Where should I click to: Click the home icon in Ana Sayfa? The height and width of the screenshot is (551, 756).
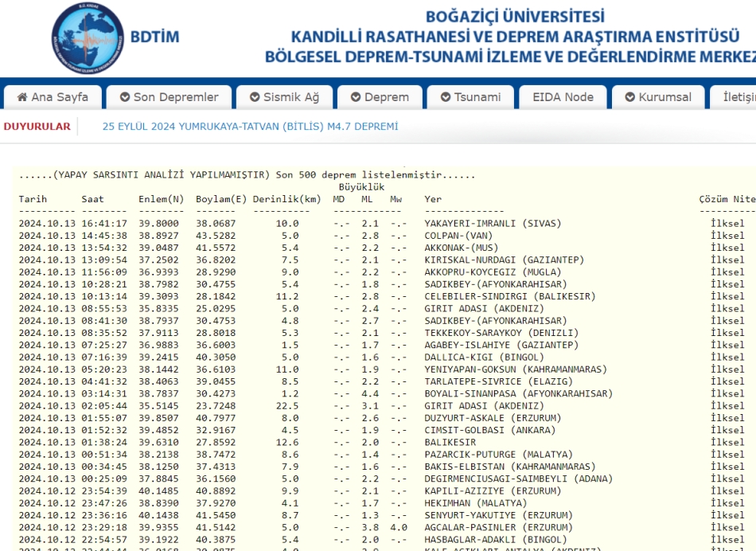21,97
